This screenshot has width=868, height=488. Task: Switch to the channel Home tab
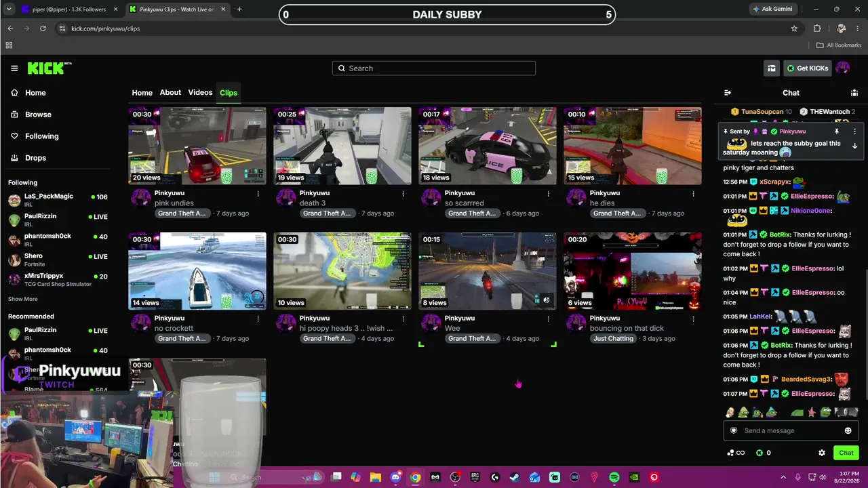(x=142, y=93)
